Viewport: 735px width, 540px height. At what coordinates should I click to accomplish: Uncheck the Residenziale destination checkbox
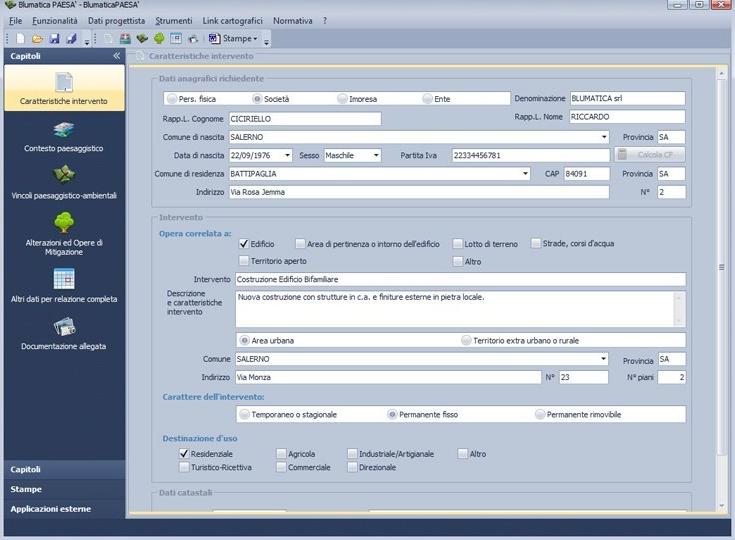184,453
